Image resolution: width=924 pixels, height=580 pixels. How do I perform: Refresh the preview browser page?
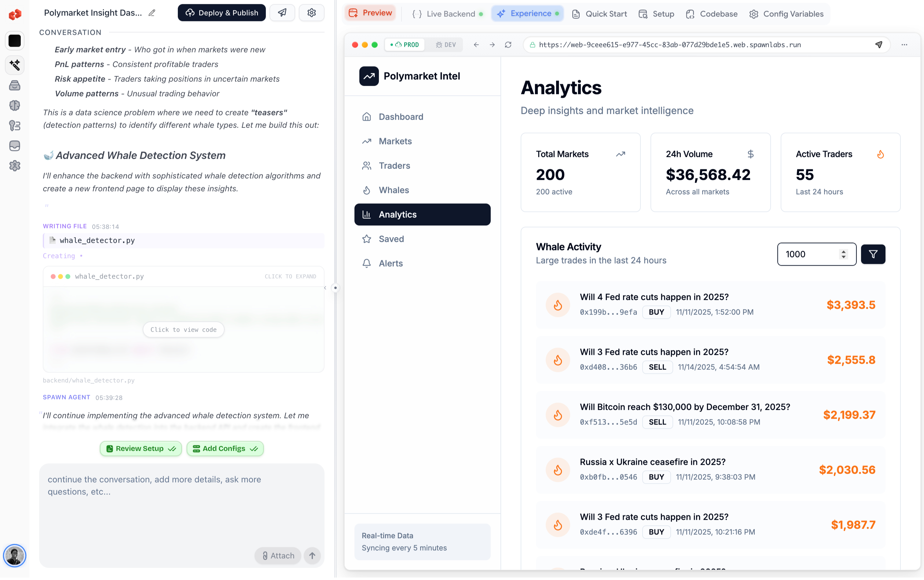point(508,45)
